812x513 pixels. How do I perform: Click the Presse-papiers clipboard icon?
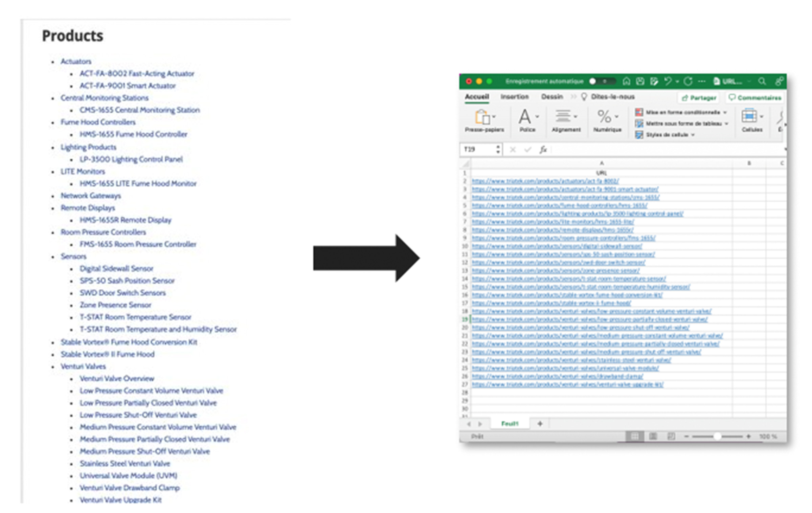tap(482, 117)
